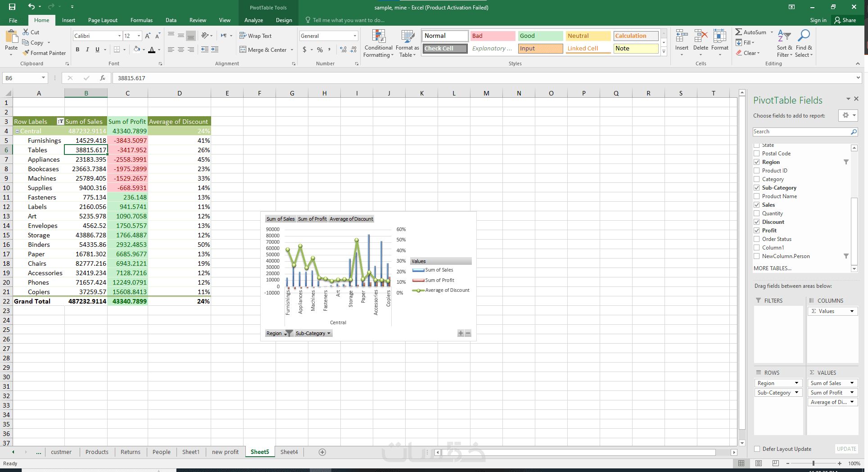The image size is (868, 472).
Task: Click the chart expand field plus button
Action: click(461, 333)
